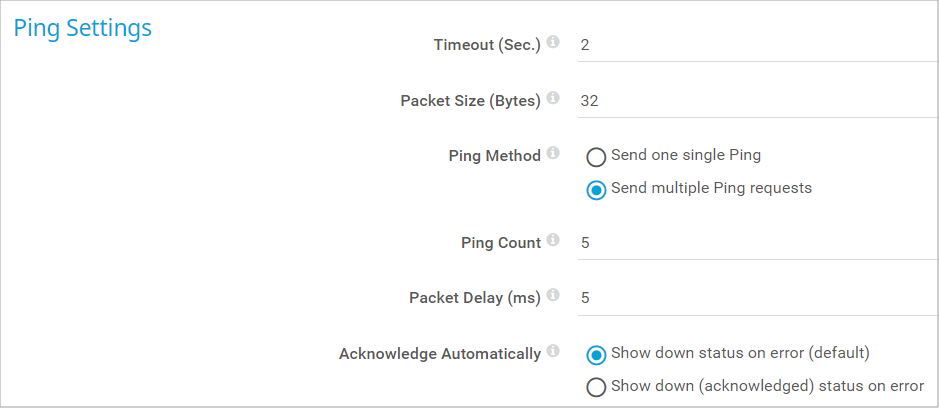
Task: Select the "Send one single Ping" option
Action: click(597, 157)
